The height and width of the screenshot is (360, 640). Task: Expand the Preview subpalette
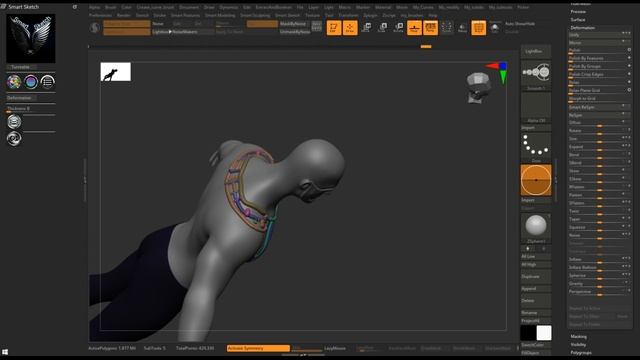(x=578, y=11)
